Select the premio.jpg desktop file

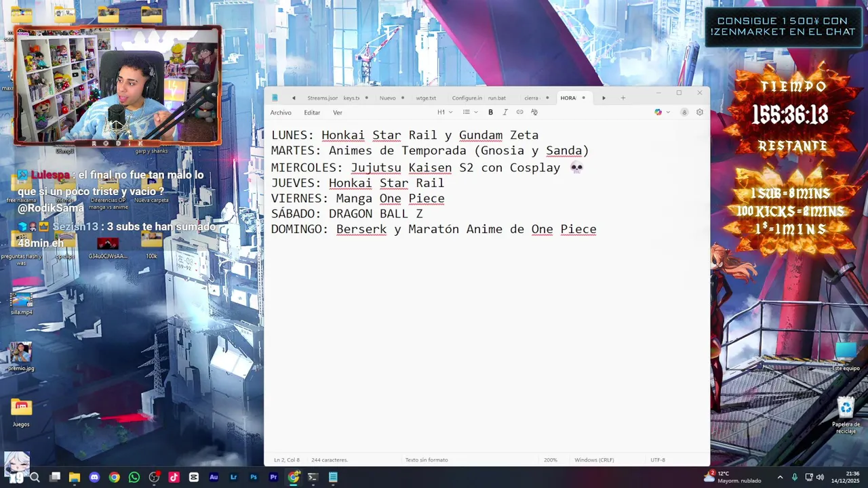coord(21,357)
